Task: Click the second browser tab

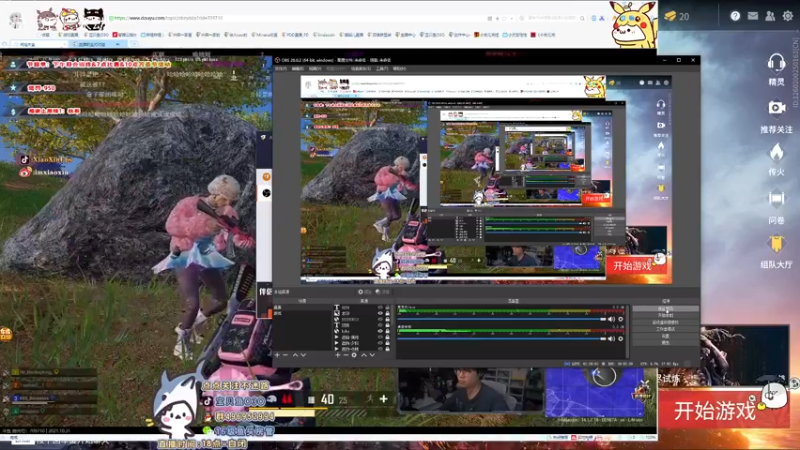Action: click(x=97, y=44)
